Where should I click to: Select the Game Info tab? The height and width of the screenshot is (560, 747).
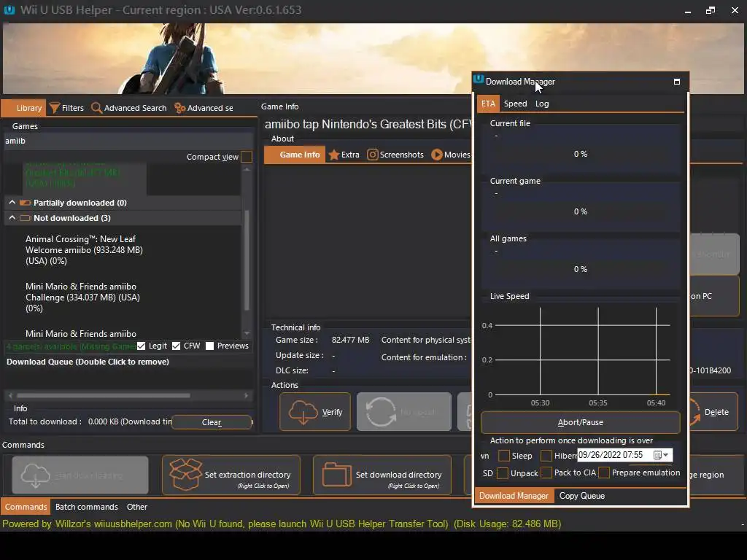295,155
